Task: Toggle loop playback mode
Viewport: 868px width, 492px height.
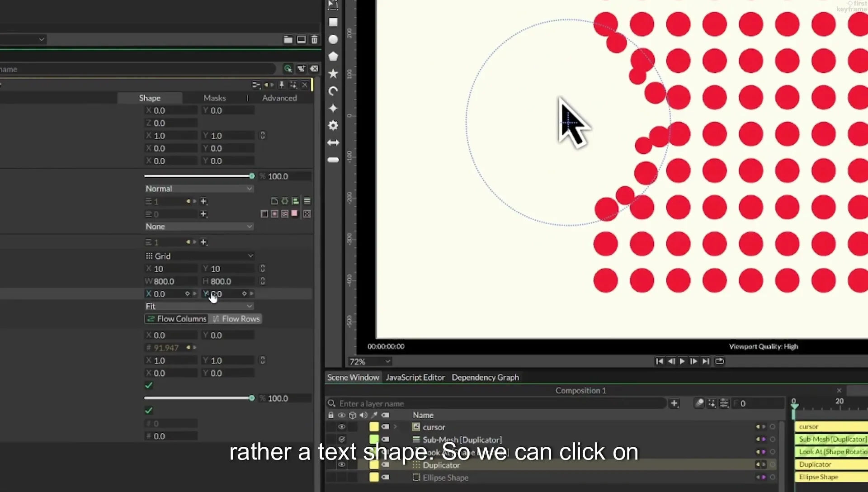Action: (x=719, y=361)
